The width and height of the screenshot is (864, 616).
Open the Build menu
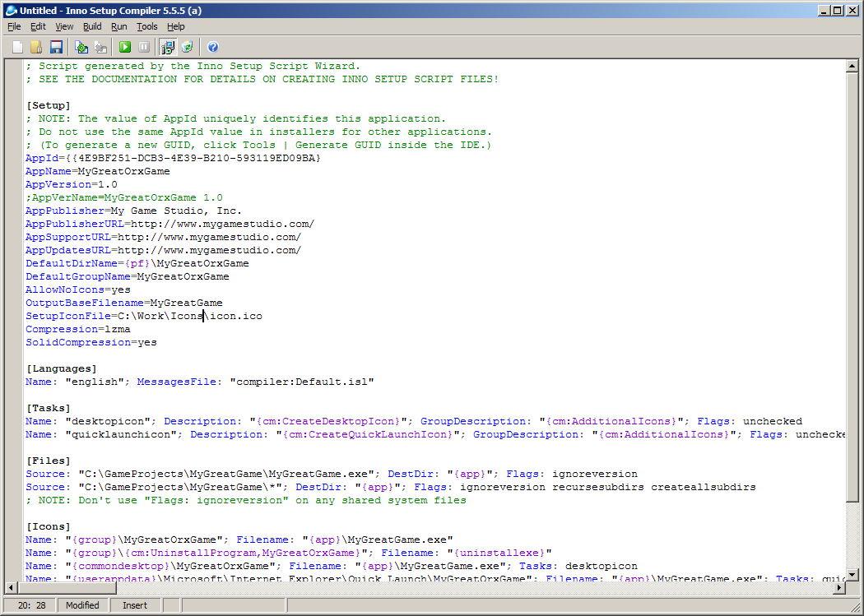pyautogui.click(x=92, y=26)
